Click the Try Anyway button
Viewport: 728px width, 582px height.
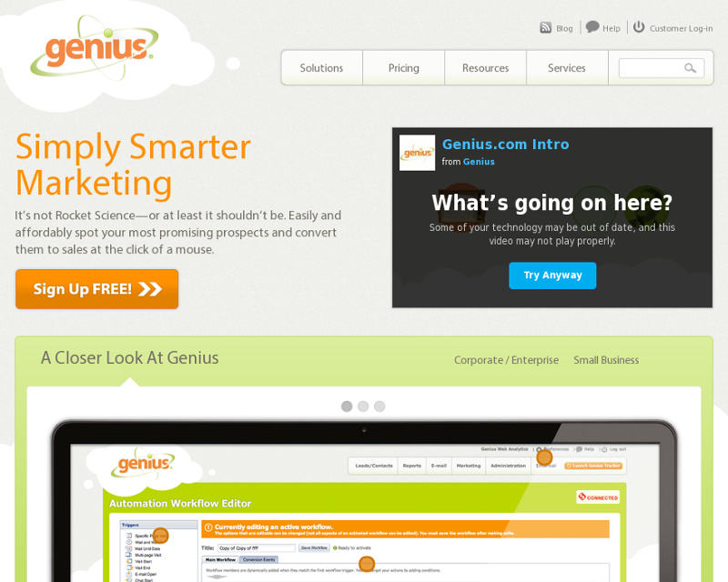coord(552,276)
